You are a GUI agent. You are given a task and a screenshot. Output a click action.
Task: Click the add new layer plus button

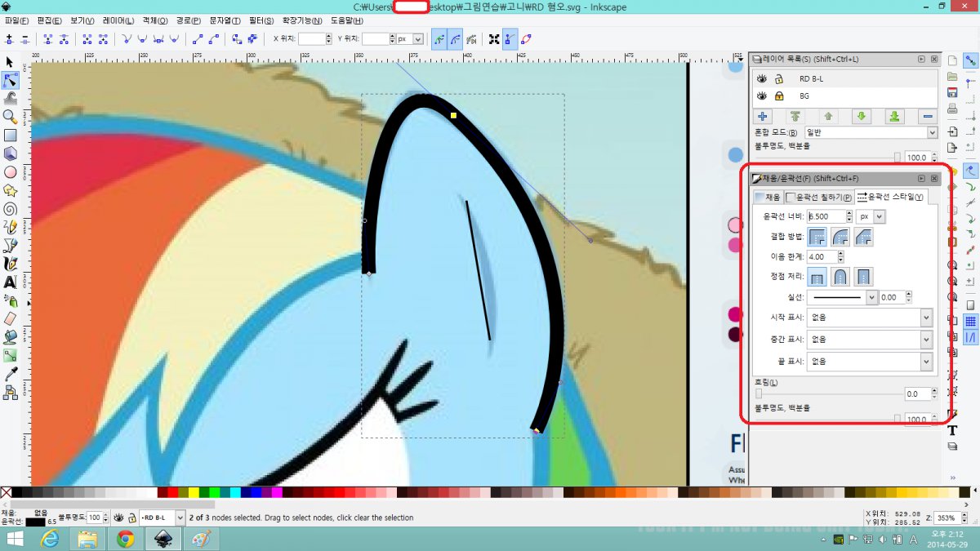(x=763, y=117)
